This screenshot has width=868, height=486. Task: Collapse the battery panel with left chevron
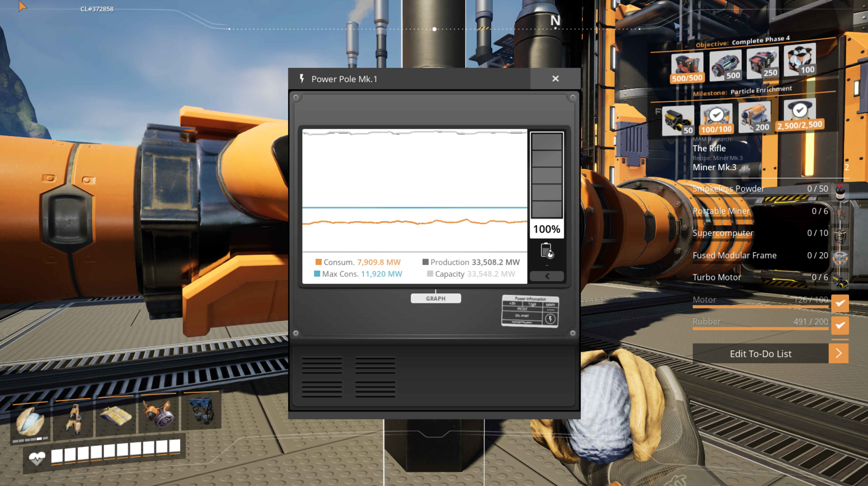[x=547, y=276]
